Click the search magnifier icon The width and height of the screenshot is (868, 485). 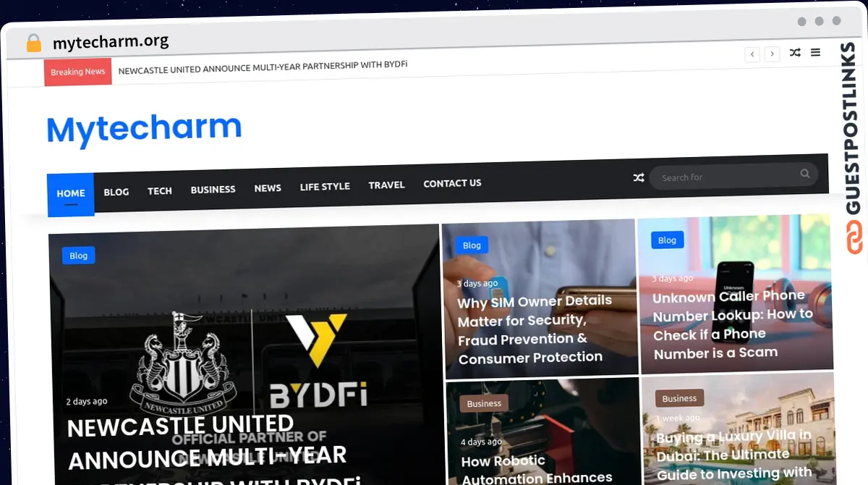[x=805, y=174]
